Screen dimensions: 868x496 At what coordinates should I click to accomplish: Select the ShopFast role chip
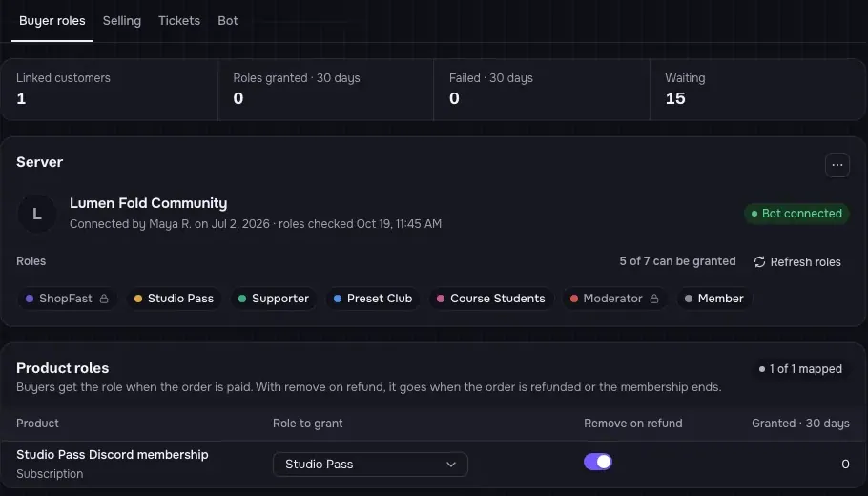(67, 299)
